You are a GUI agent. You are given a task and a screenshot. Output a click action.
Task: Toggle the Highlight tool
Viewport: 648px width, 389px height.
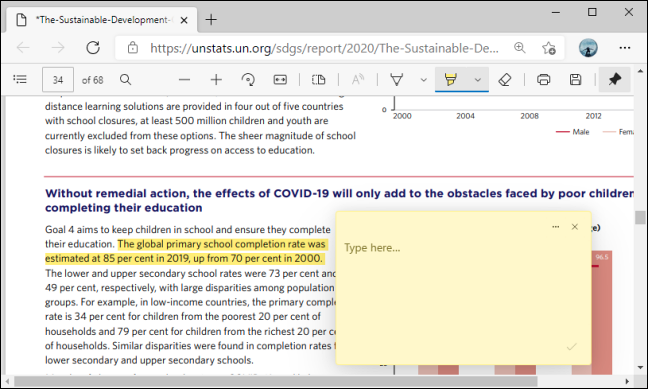pyautogui.click(x=450, y=79)
